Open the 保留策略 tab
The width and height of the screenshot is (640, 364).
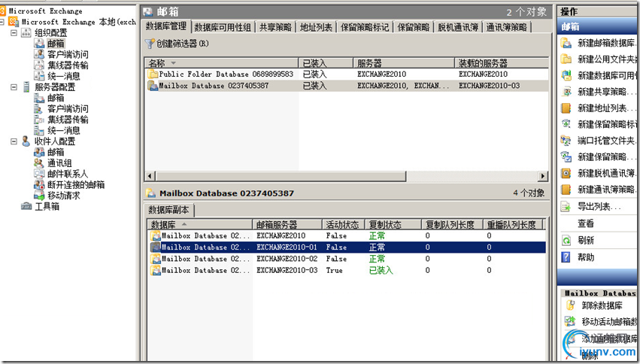tap(414, 27)
